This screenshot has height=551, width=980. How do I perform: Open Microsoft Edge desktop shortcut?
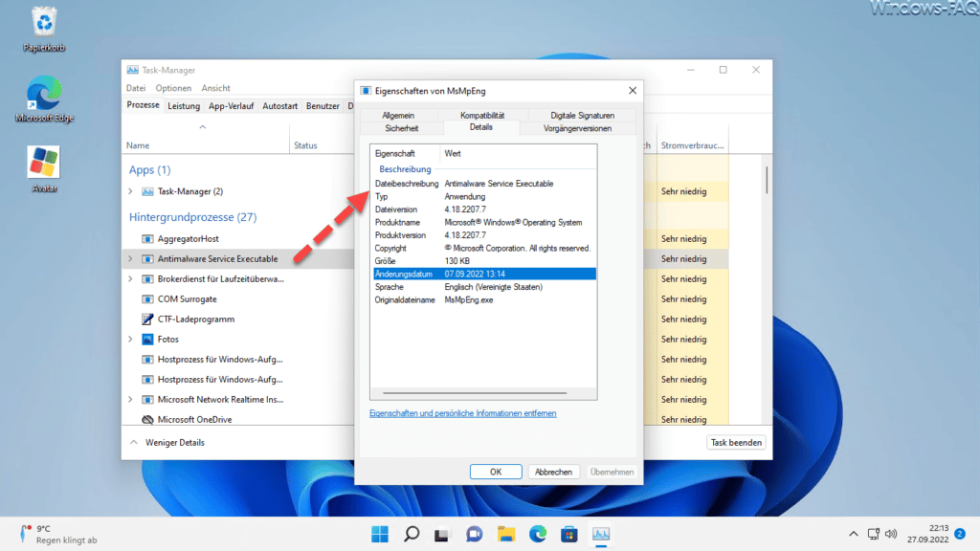(44, 99)
